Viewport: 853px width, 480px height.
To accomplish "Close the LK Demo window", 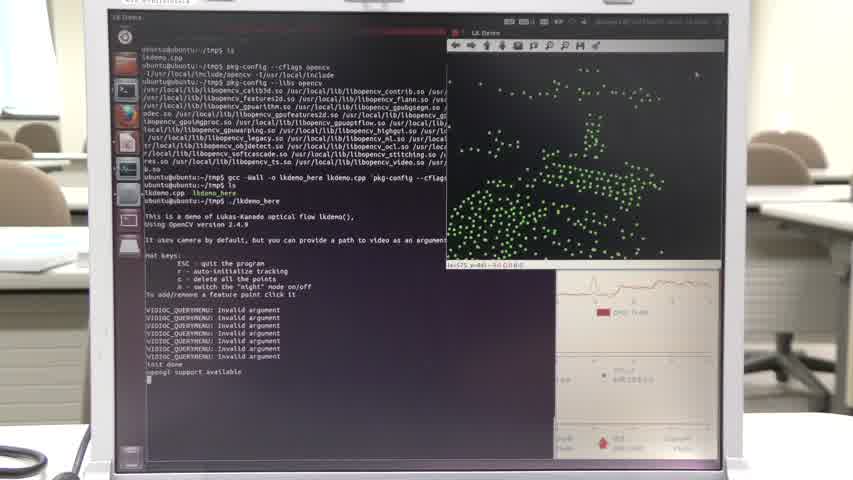I will [x=456, y=33].
